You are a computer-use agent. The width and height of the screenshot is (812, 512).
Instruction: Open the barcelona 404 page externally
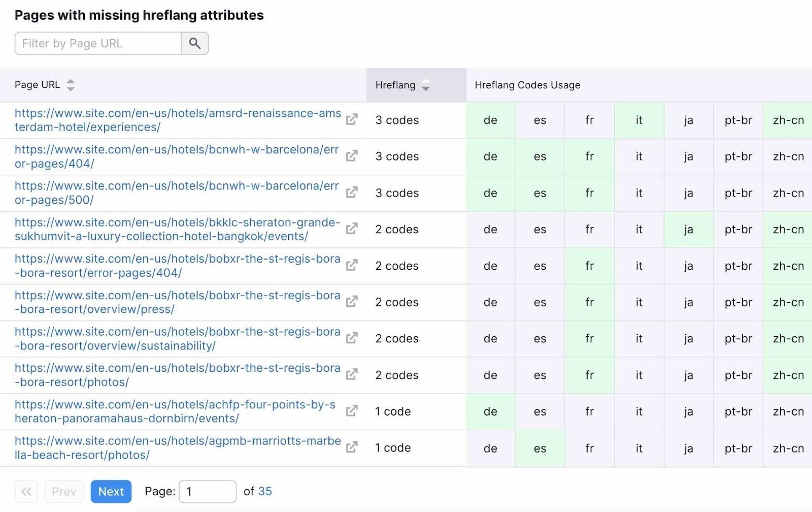(352, 156)
